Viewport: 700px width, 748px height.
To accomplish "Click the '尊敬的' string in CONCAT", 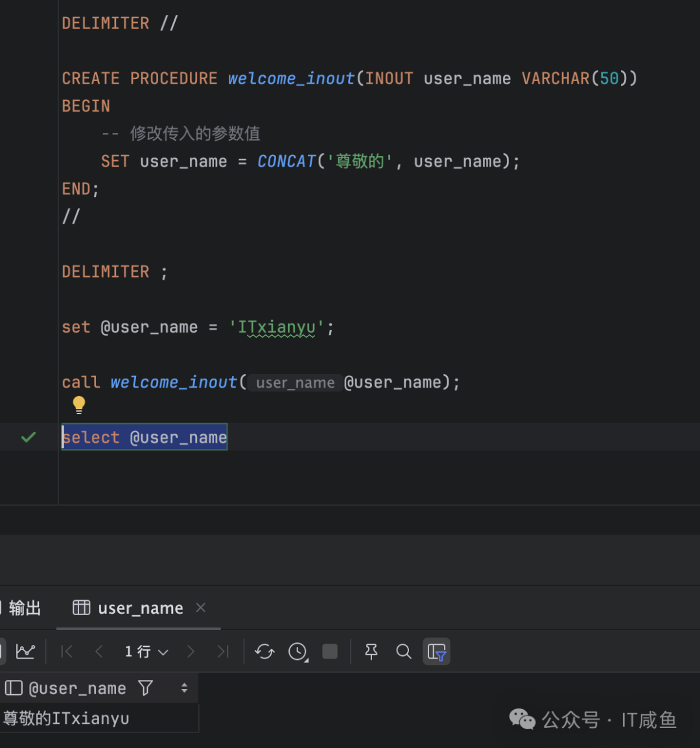I will [x=360, y=161].
